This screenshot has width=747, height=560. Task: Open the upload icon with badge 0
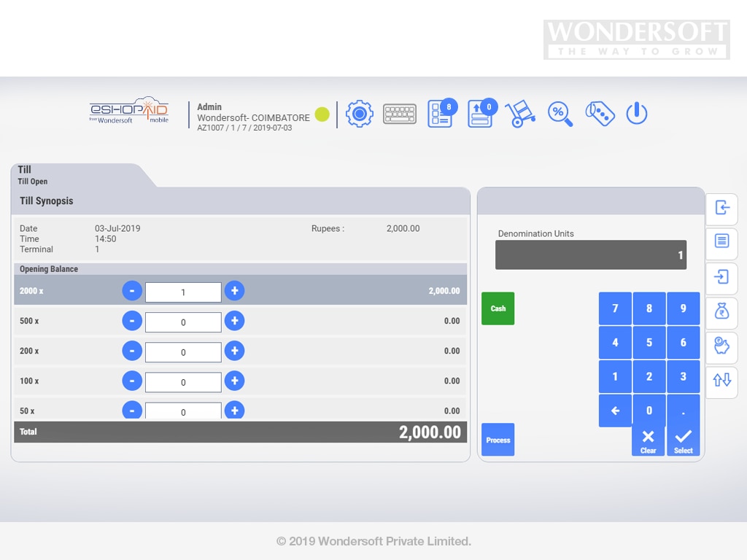pyautogui.click(x=481, y=114)
